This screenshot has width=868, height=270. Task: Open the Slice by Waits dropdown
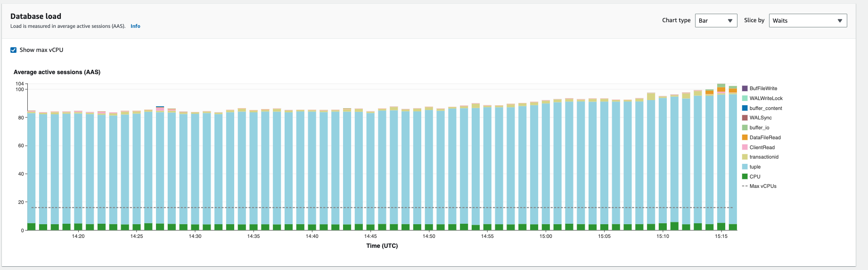point(808,21)
